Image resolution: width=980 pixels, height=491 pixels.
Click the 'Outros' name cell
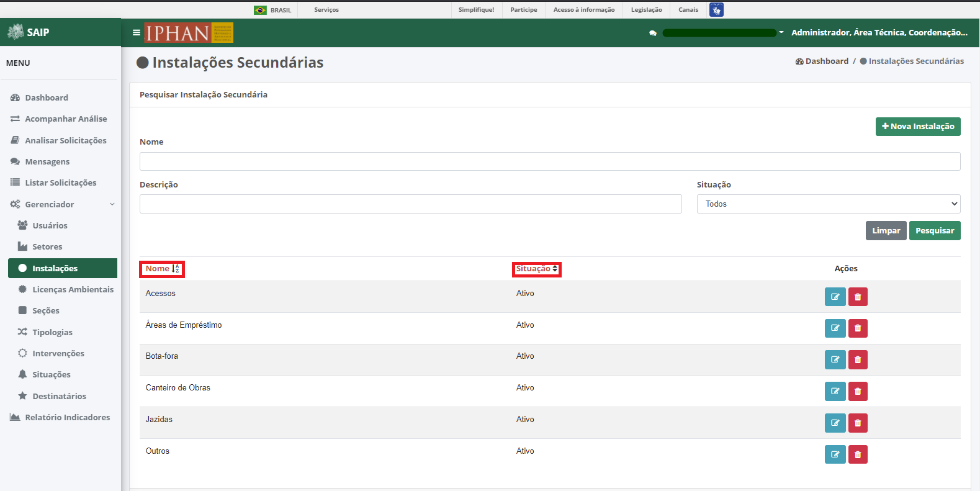pos(158,451)
